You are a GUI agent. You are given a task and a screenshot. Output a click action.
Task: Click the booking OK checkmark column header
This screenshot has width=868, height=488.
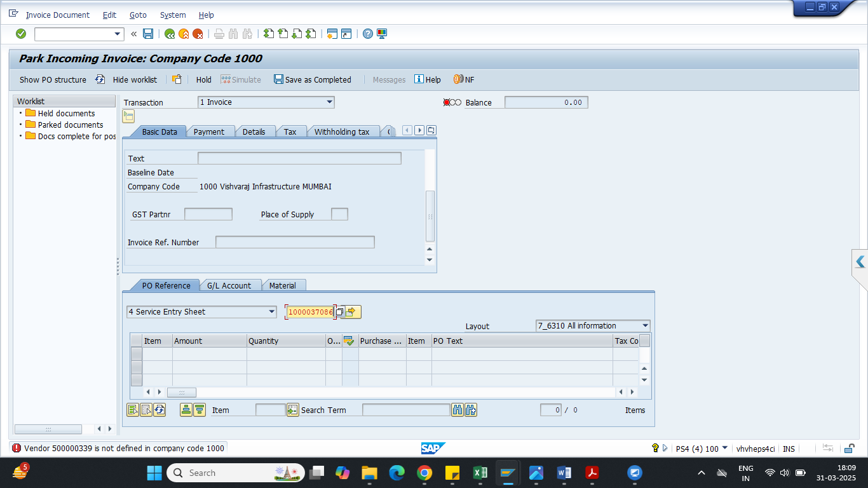pyautogui.click(x=349, y=341)
